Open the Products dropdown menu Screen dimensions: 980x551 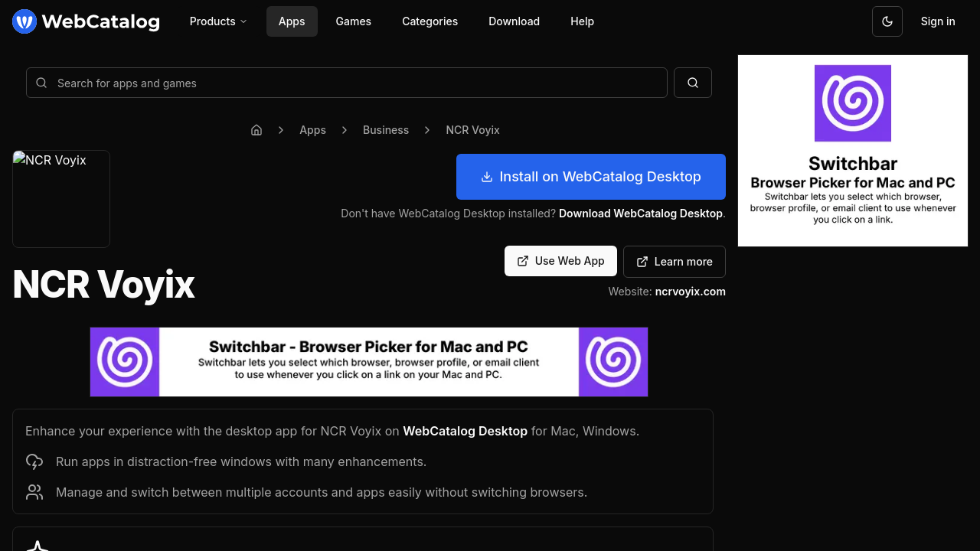pyautogui.click(x=218, y=21)
